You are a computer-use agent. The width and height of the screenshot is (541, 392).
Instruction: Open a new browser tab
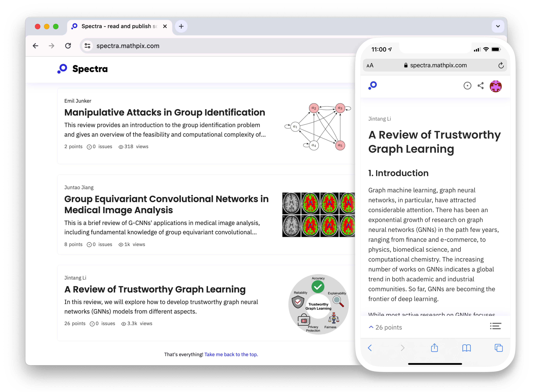coord(181,26)
